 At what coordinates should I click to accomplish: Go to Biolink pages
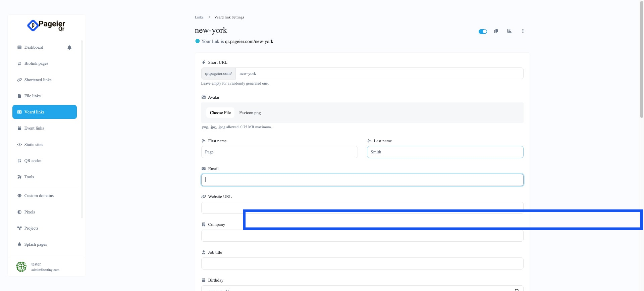pyautogui.click(x=36, y=63)
